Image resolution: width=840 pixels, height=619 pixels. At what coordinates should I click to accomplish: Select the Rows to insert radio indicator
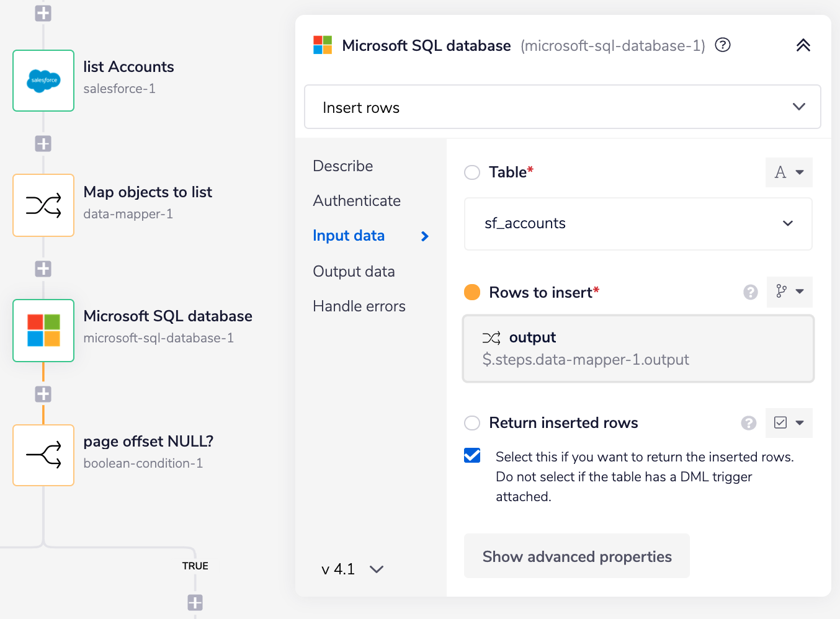coord(472,292)
